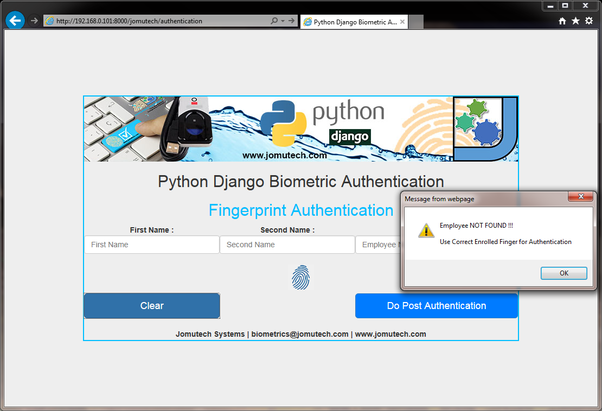
Task: Close the Message from webpage dialog
Action: 580,196
